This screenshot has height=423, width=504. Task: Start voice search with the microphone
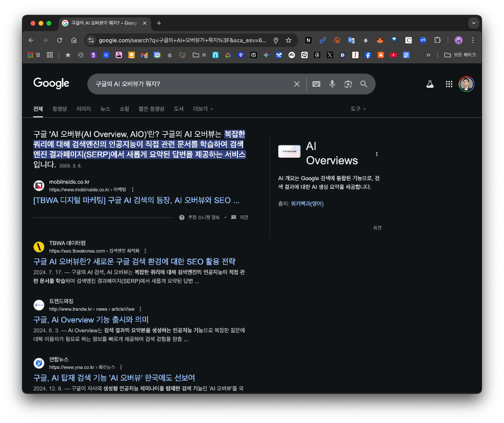pos(332,84)
